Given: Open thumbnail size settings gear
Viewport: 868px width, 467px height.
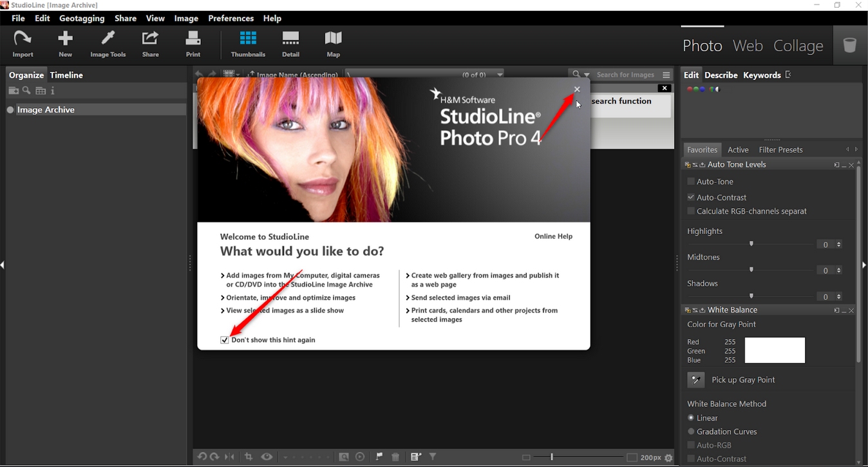Looking at the screenshot, I should [x=668, y=457].
